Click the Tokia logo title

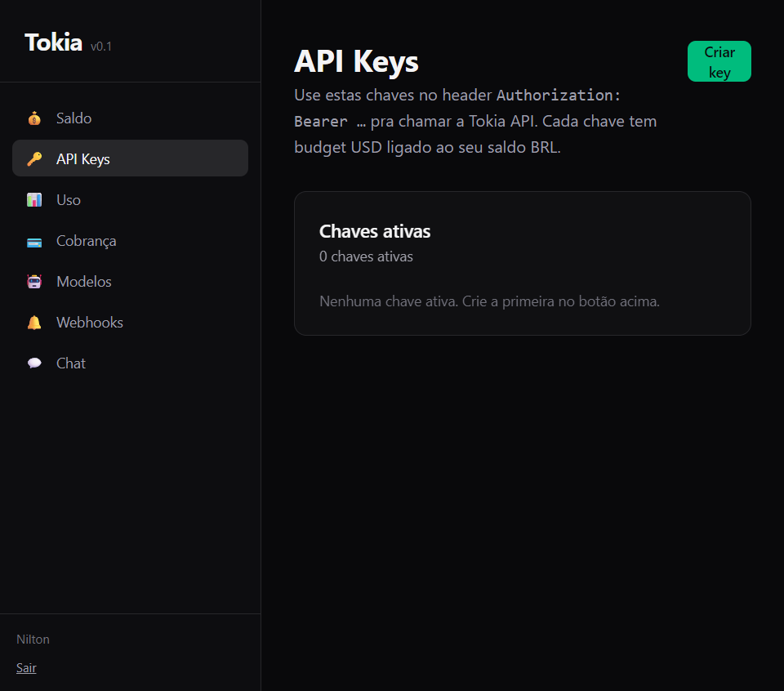click(x=54, y=42)
